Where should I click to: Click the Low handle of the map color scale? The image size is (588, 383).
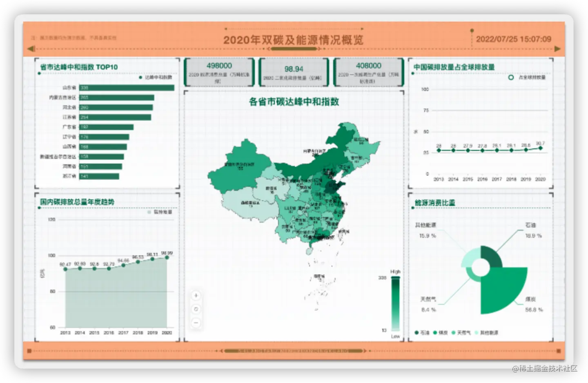point(396,330)
